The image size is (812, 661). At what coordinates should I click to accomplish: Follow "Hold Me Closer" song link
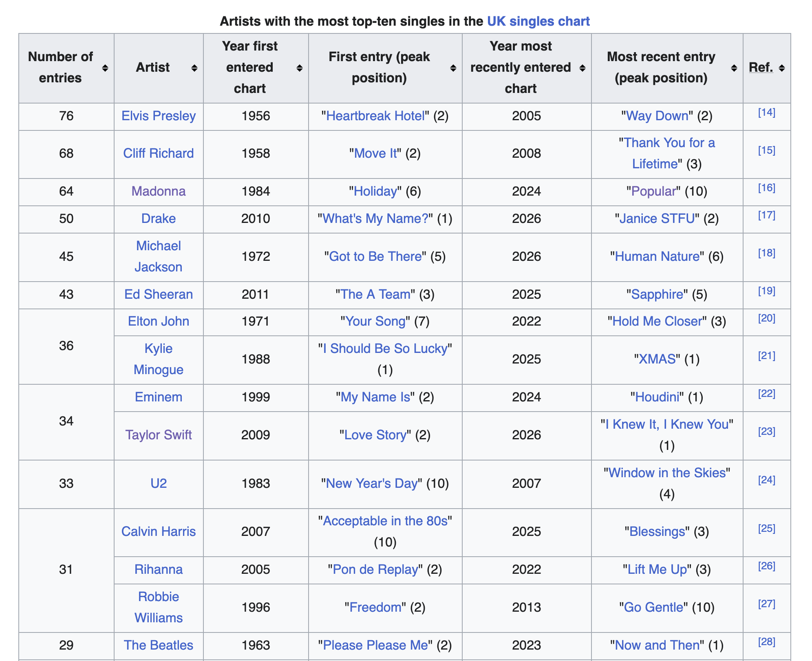657,322
